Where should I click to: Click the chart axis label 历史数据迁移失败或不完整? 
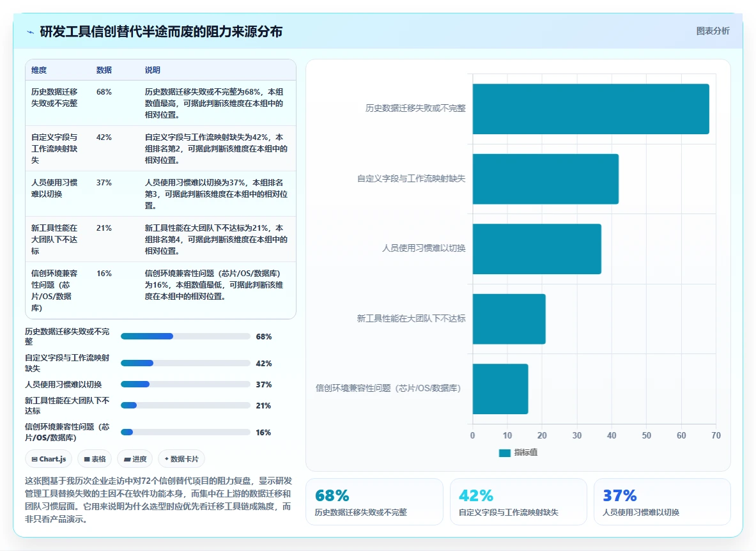415,108
